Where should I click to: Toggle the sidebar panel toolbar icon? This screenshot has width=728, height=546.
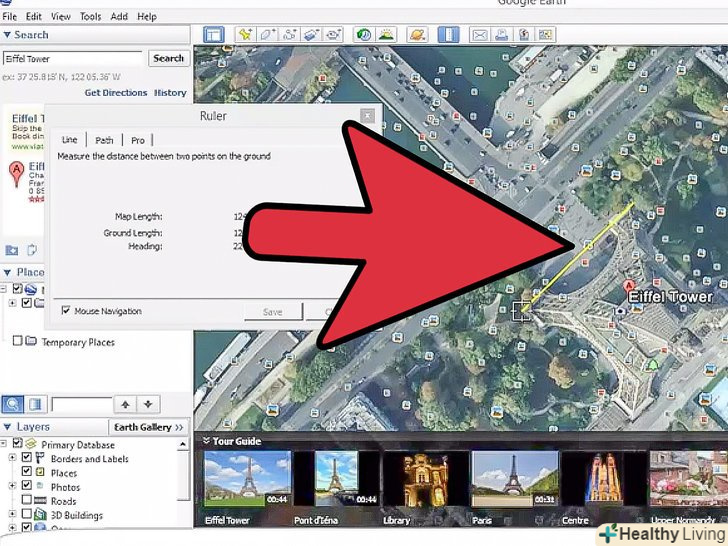[213, 35]
